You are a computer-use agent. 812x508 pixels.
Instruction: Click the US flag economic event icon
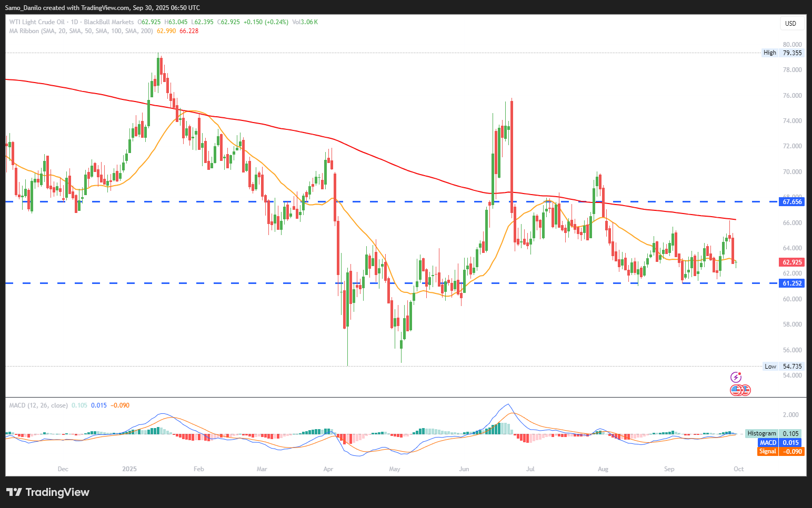736,390
